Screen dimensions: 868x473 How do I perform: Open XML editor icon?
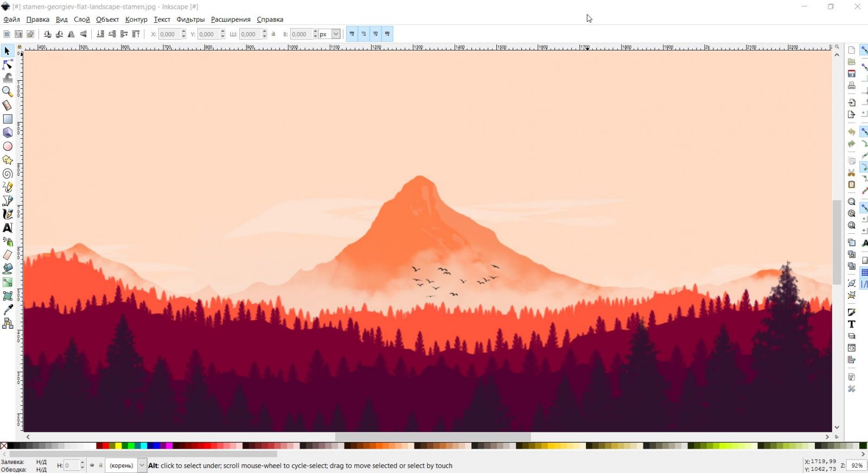pos(852,348)
